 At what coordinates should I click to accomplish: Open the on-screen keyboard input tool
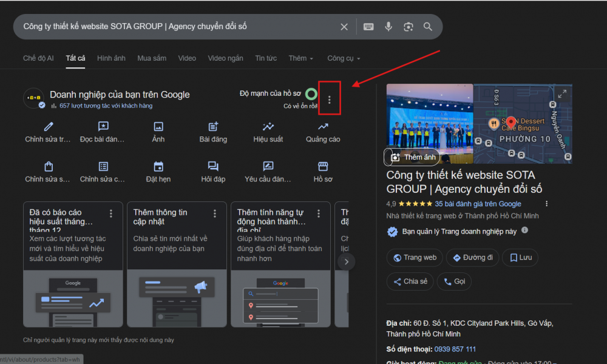368,27
